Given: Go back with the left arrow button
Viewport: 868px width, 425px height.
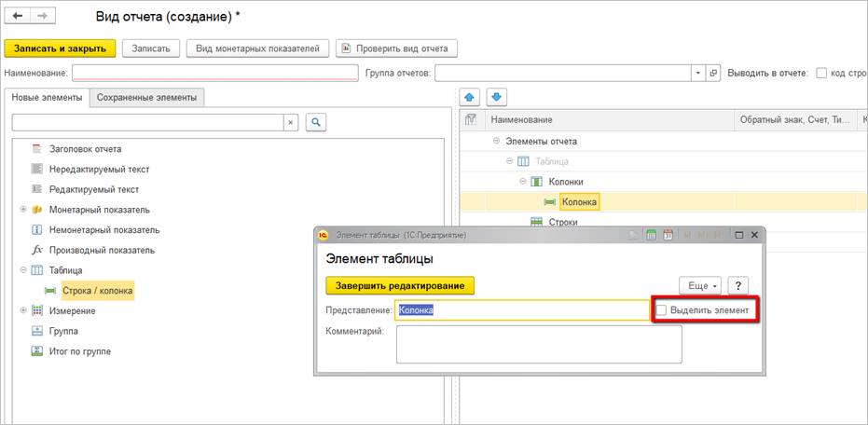Looking at the screenshot, I should click(x=17, y=16).
